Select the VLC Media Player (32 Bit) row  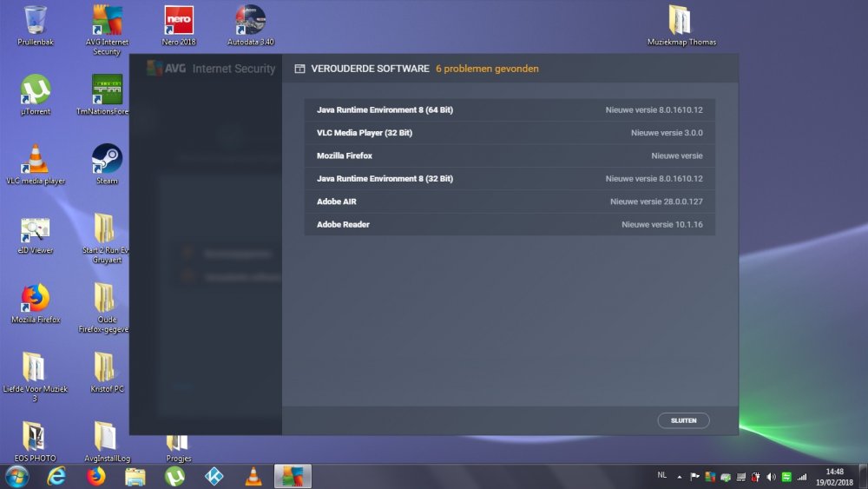(x=510, y=133)
